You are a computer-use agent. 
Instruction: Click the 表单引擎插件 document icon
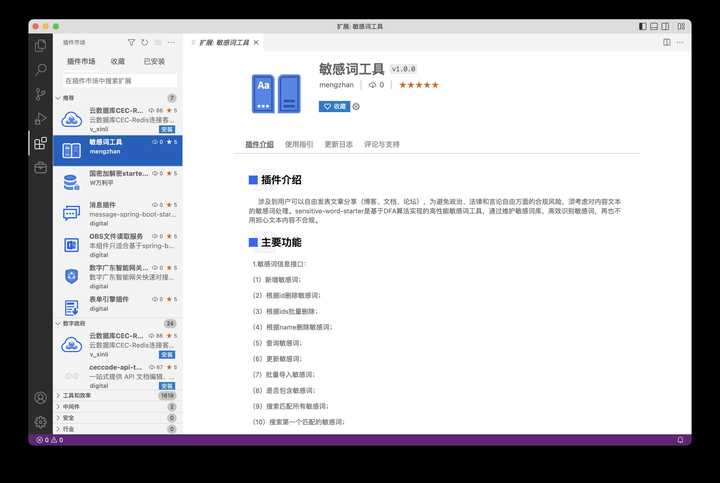(72, 308)
